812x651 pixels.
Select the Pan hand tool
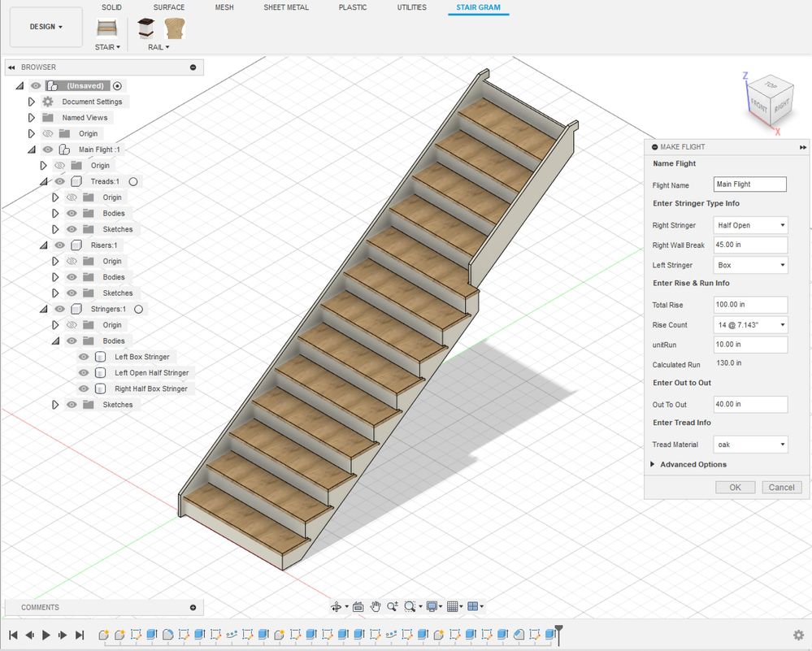[x=376, y=606]
